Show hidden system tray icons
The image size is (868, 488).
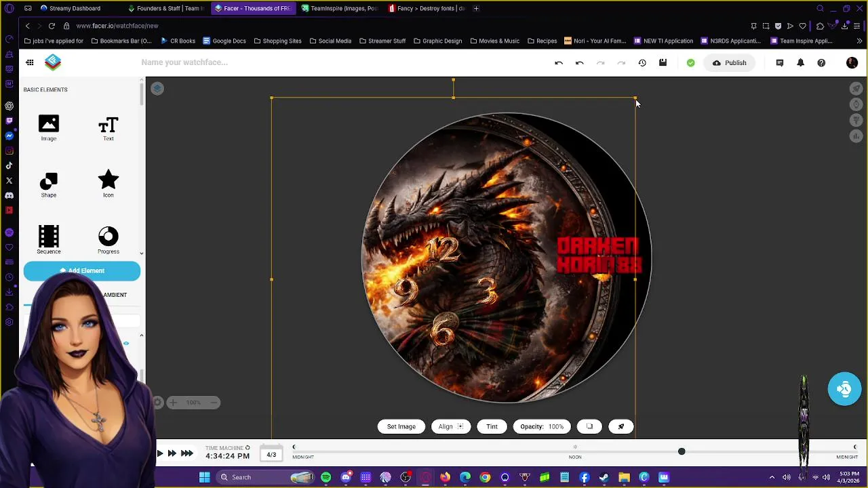click(772, 477)
